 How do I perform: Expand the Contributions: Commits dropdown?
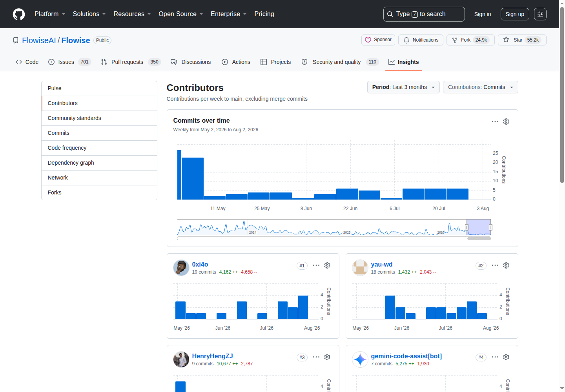480,87
